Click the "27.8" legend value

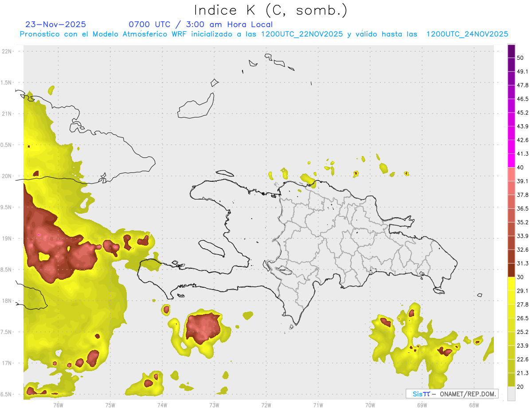point(523,305)
